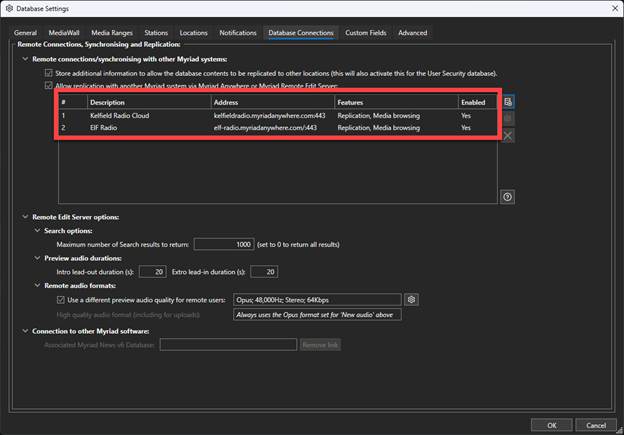Click the edit connection icon beside the table
624x435 pixels.
pos(508,119)
